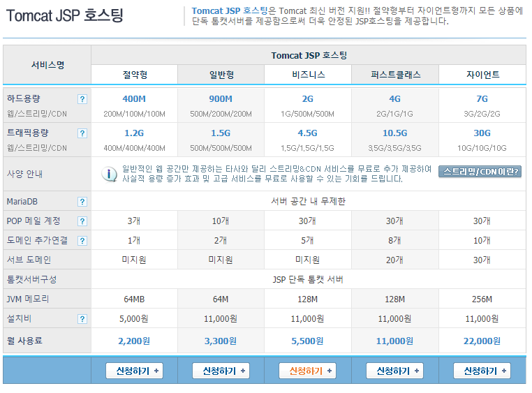Click the blue info icon in 사양 안내
This screenshot has width=532, height=393.
pos(109,175)
